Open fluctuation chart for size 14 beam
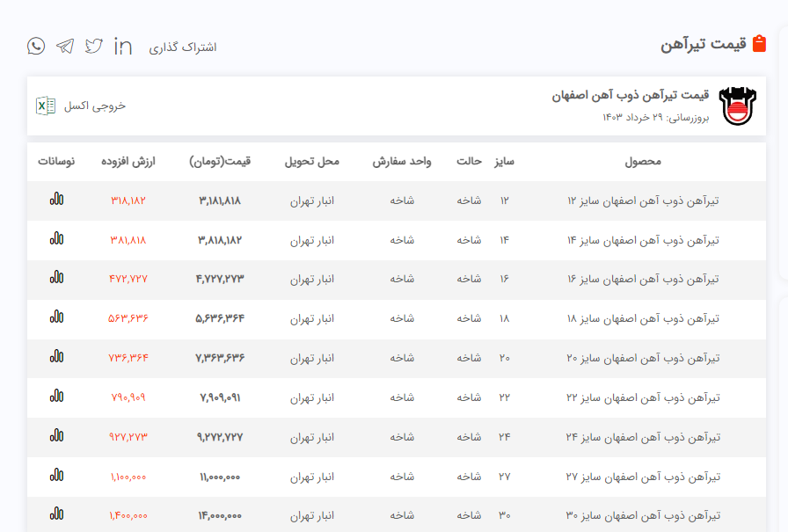Image resolution: width=788 pixels, height=532 pixels. coord(56,238)
